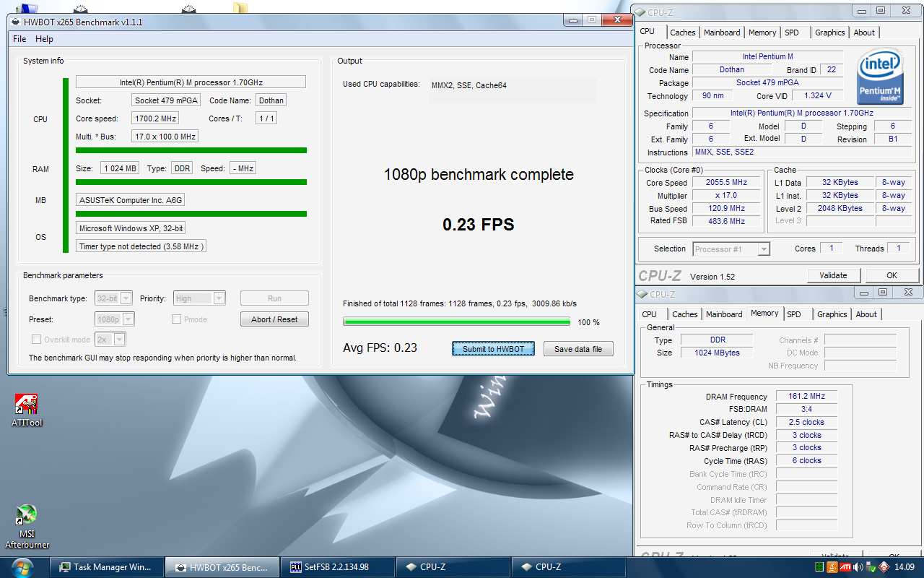Image resolution: width=924 pixels, height=578 pixels.
Task: Click Submit to HWBOT button
Action: click(x=493, y=349)
